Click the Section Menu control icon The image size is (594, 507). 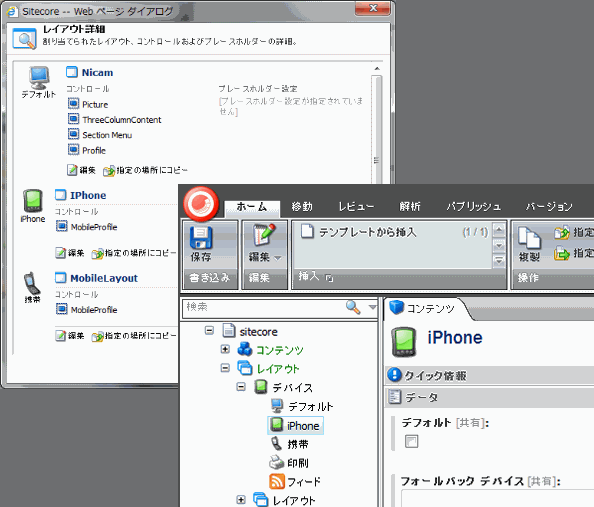(x=73, y=134)
